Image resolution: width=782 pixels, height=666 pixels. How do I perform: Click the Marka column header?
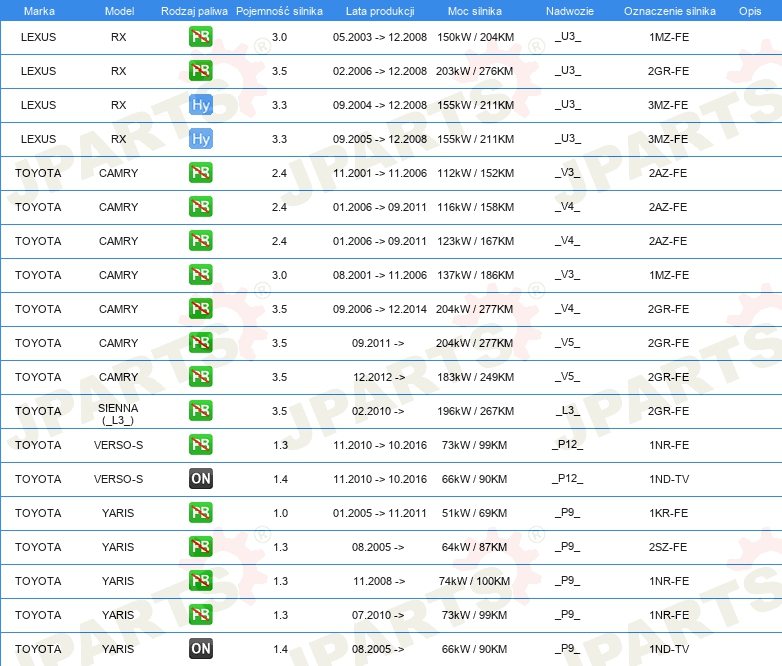pos(39,11)
